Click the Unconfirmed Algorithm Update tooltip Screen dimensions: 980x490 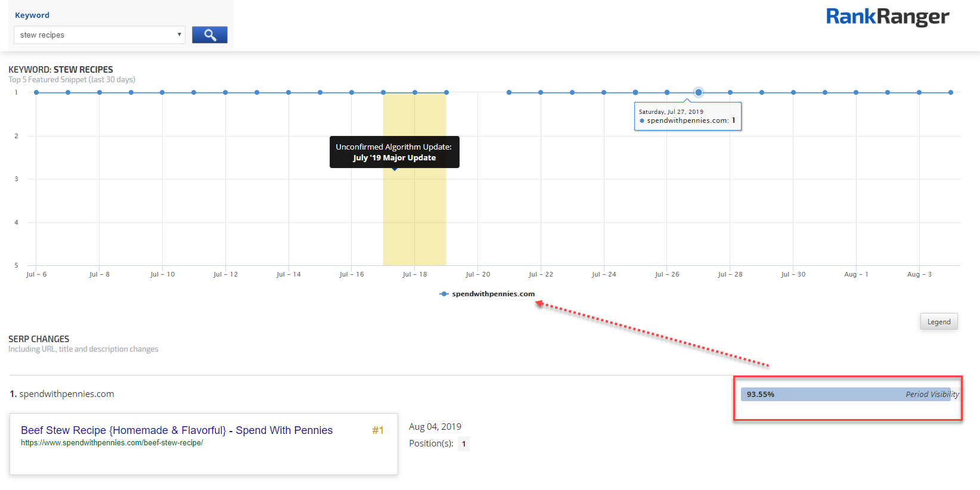coord(394,152)
